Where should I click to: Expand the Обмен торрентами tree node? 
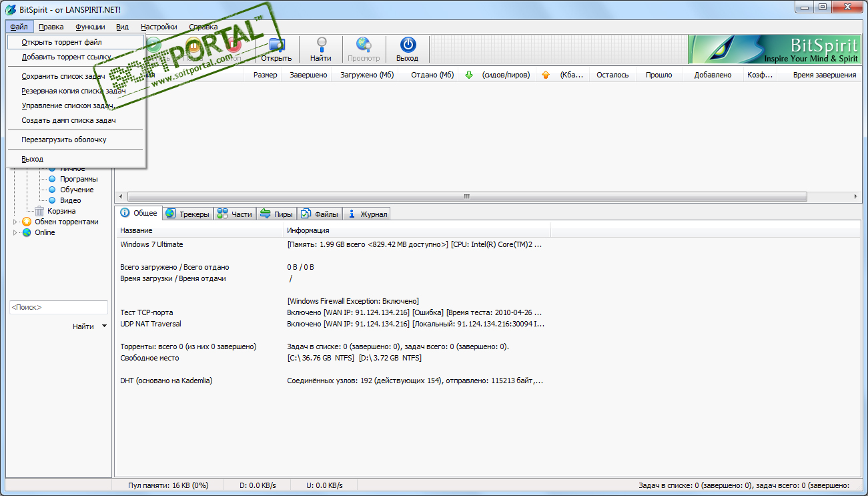click(15, 222)
